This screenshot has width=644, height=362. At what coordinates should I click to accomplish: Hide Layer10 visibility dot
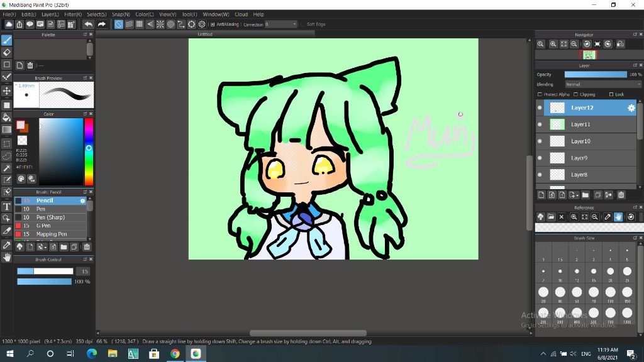[x=540, y=141]
